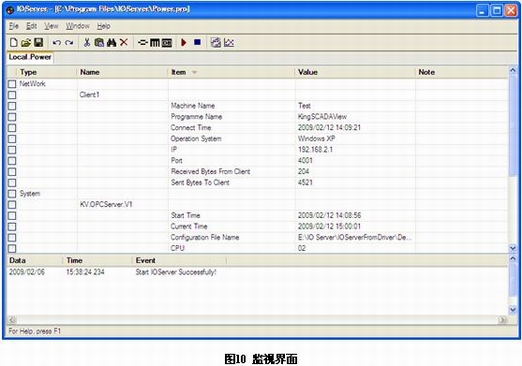The height and width of the screenshot is (366, 522).
Task: Click the up arrow of the event log scrollbar
Action: [513, 258]
